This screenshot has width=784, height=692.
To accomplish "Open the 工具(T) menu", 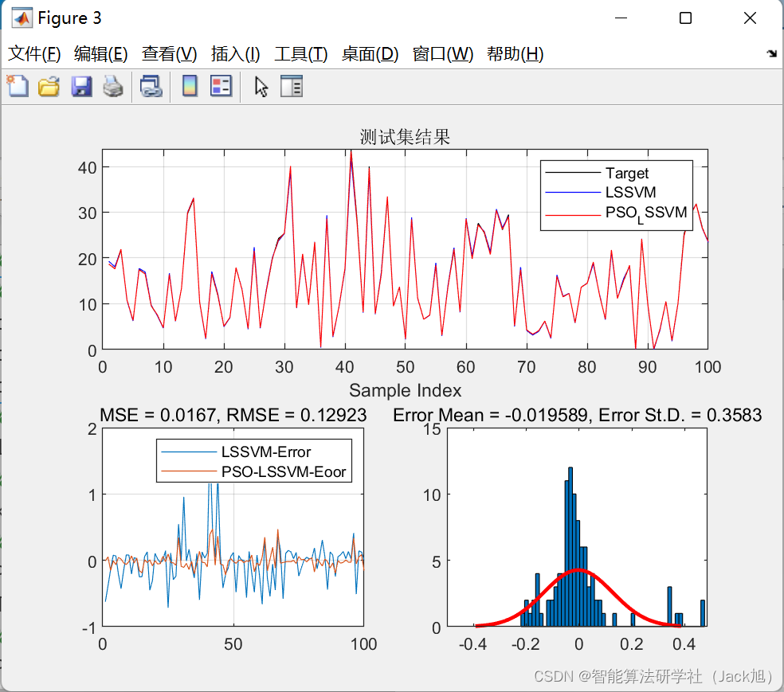I will pyautogui.click(x=301, y=53).
